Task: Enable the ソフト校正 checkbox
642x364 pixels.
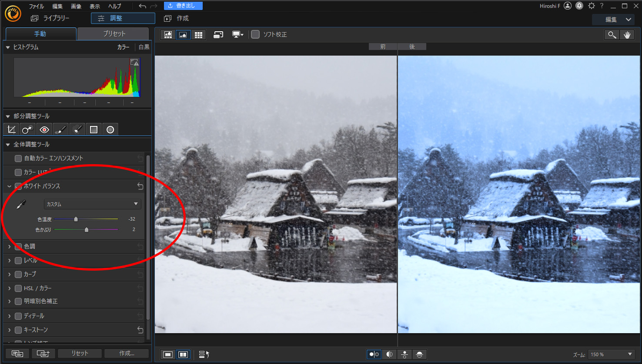Action: [255, 34]
